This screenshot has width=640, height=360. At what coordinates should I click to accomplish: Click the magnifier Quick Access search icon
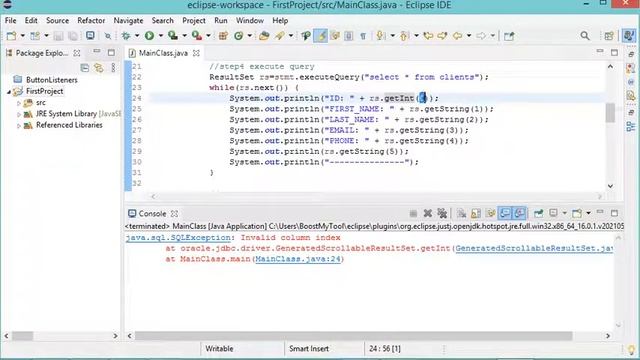tap(585, 36)
